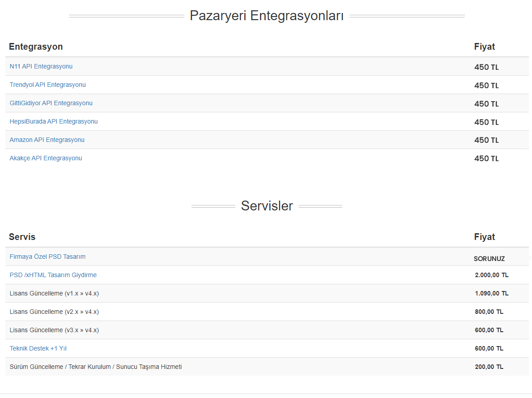Click the Fiyat header in the services table

coord(485,237)
